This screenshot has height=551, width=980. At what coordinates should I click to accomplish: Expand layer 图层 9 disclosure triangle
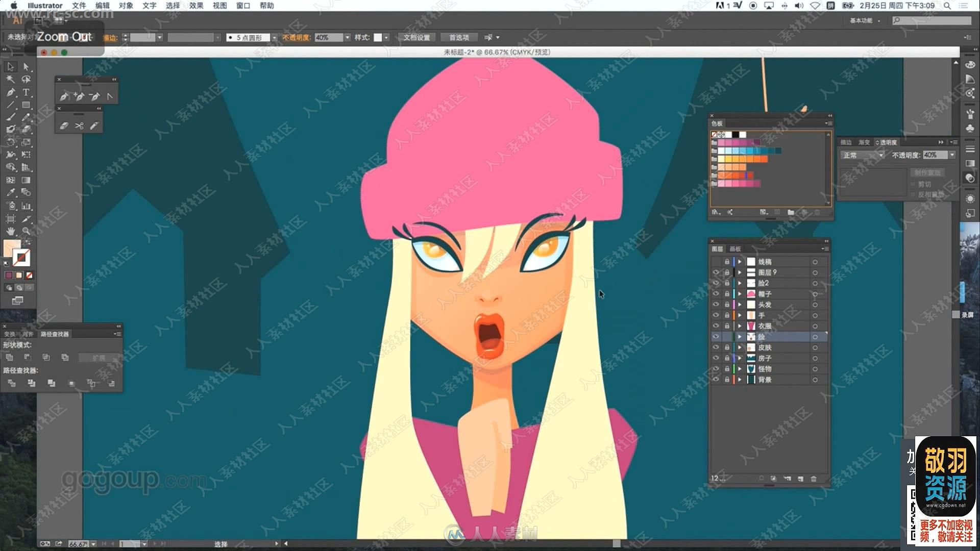740,272
